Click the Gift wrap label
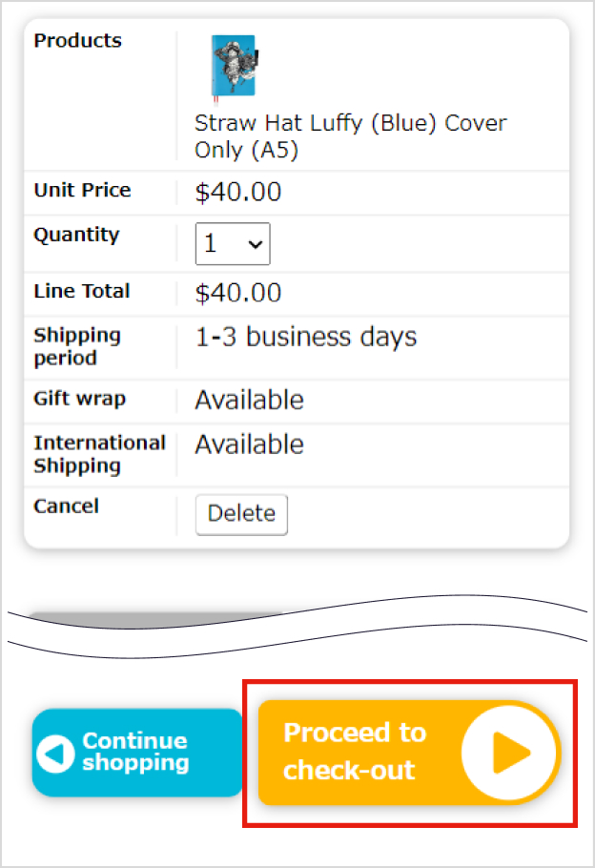The width and height of the screenshot is (595, 868). [x=79, y=399]
